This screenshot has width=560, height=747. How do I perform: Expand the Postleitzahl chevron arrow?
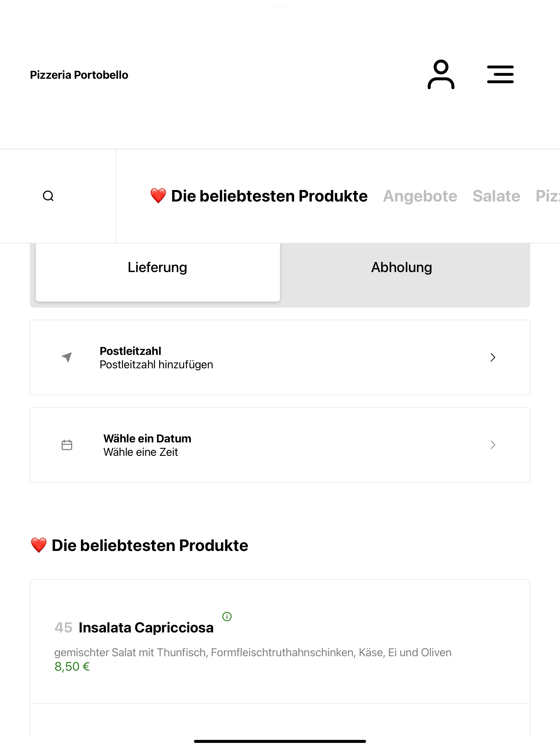493,357
